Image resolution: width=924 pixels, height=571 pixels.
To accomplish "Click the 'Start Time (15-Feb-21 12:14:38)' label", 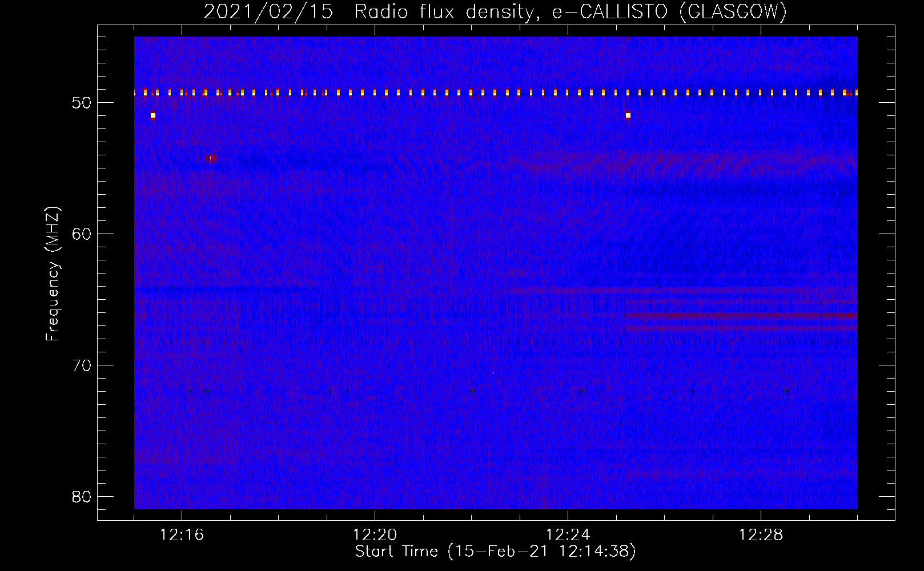I will pyautogui.click(x=495, y=552).
